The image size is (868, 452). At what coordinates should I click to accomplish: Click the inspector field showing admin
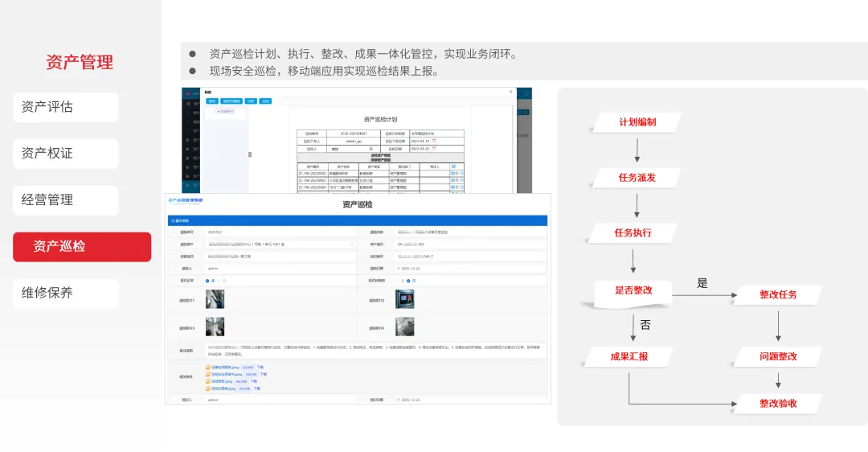[x=280, y=269]
